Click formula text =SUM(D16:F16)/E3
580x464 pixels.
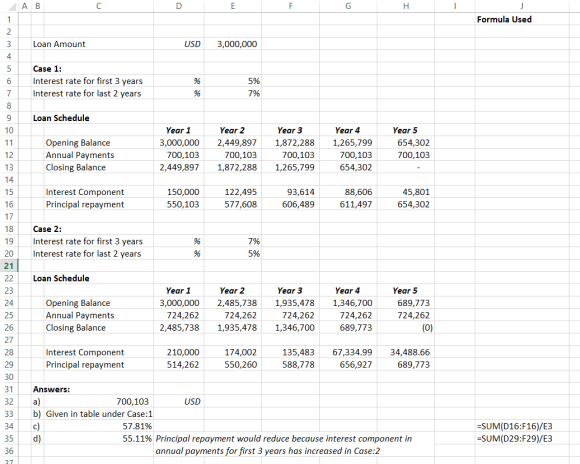[515, 426]
